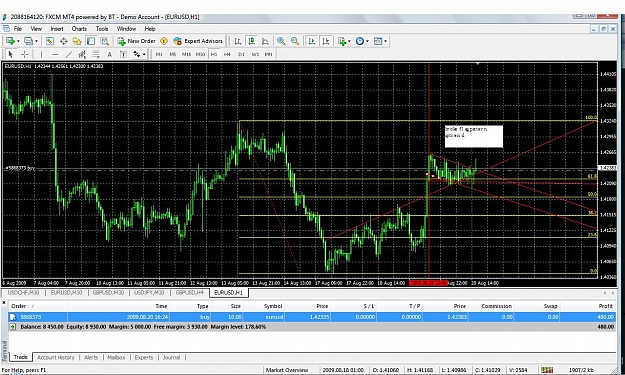Switch chart to Bar Chart
Viewport: 625px width, 375px height.
pos(238,41)
